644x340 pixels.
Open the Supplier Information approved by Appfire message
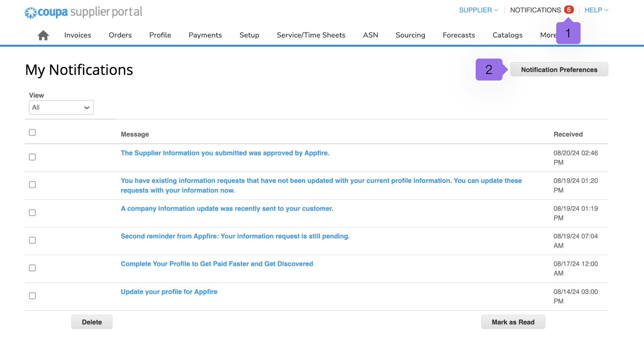point(225,153)
